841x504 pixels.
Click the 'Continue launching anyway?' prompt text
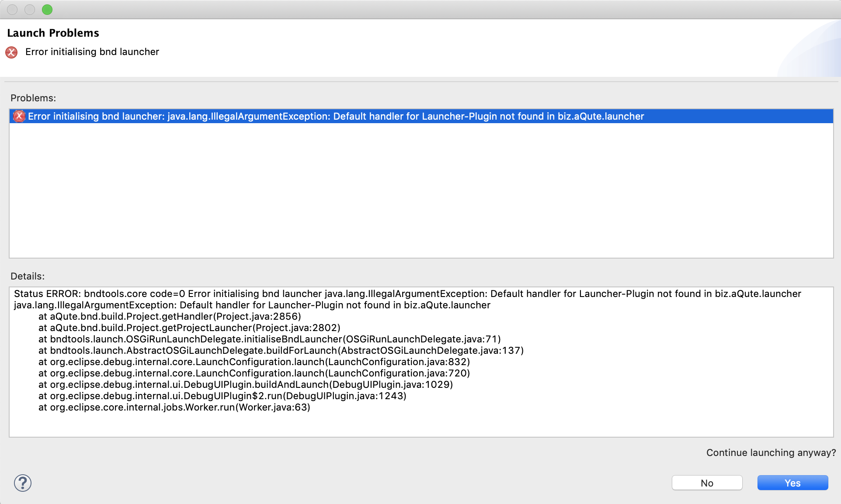pos(771,452)
